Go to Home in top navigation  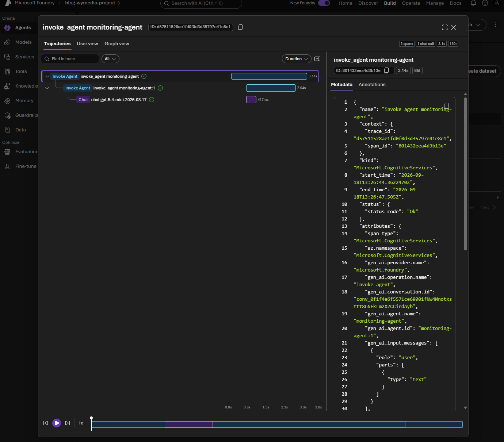pos(345,3)
